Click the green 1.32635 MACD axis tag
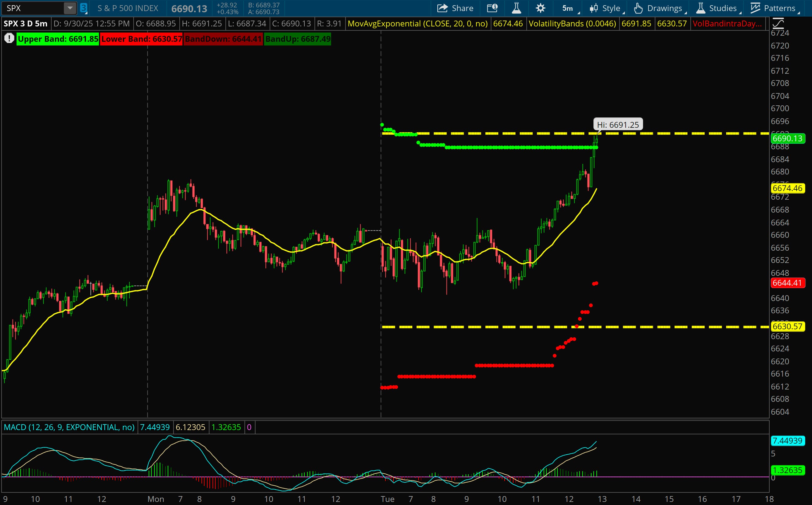The width and height of the screenshot is (812, 505). (787, 470)
